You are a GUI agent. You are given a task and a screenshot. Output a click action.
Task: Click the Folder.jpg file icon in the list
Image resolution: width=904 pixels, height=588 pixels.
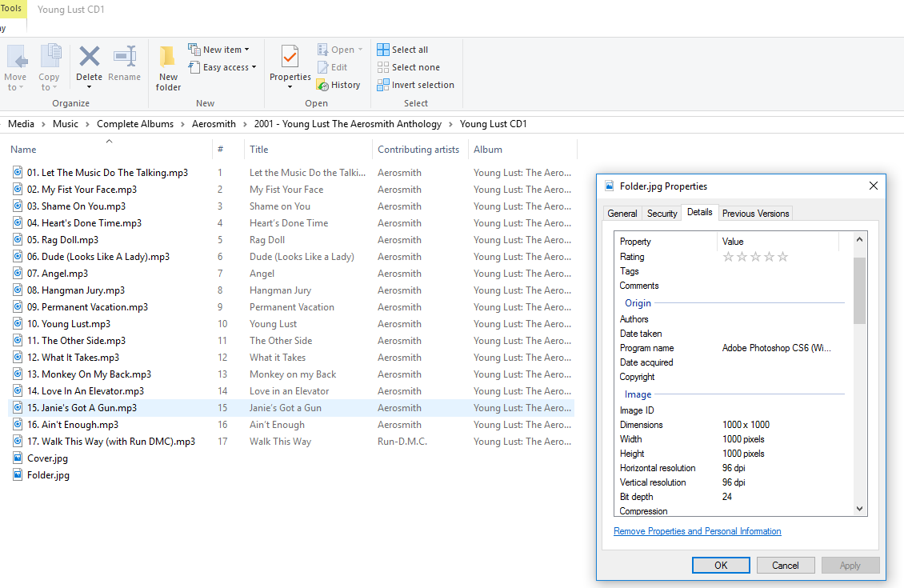[18, 475]
